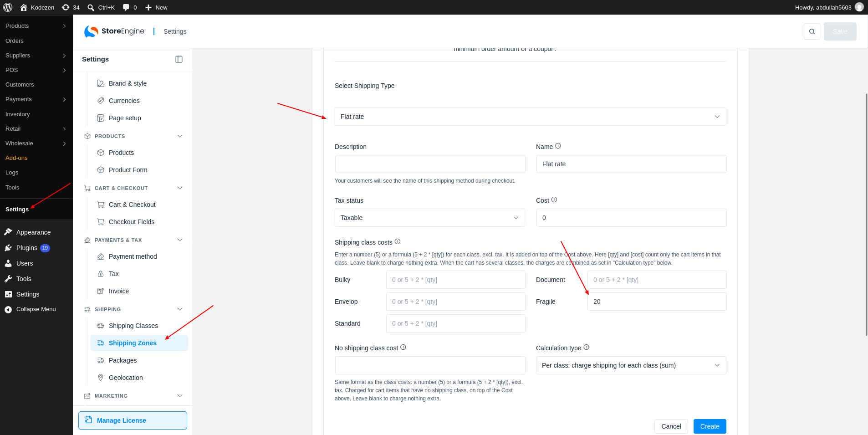Image resolution: width=868 pixels, height=435 pixels.
Task: Open the Tax status Taxable dropdown
Action: click(x=429, y=218)
